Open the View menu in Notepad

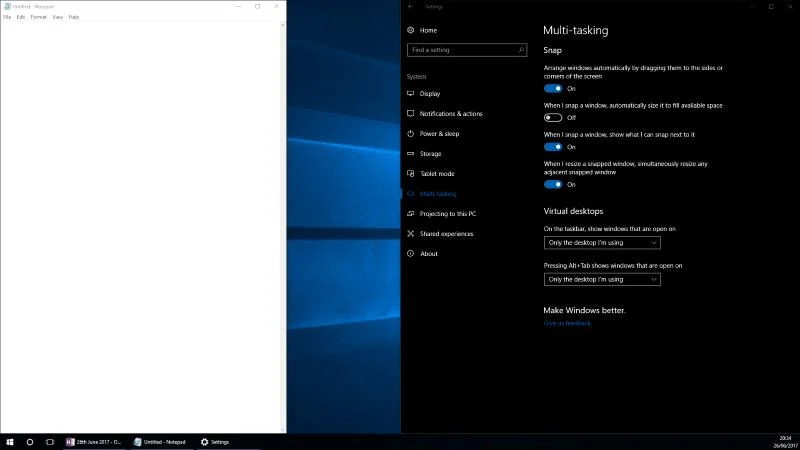point(58,17)
